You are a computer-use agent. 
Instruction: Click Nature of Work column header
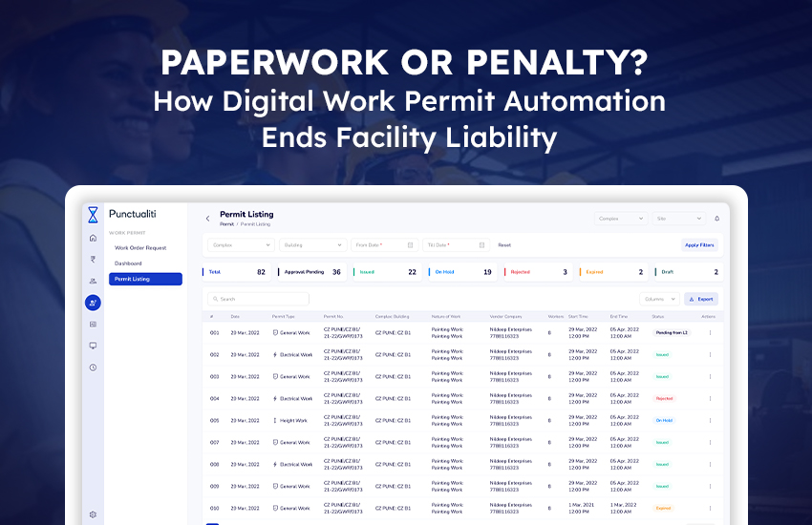(446, 317)
